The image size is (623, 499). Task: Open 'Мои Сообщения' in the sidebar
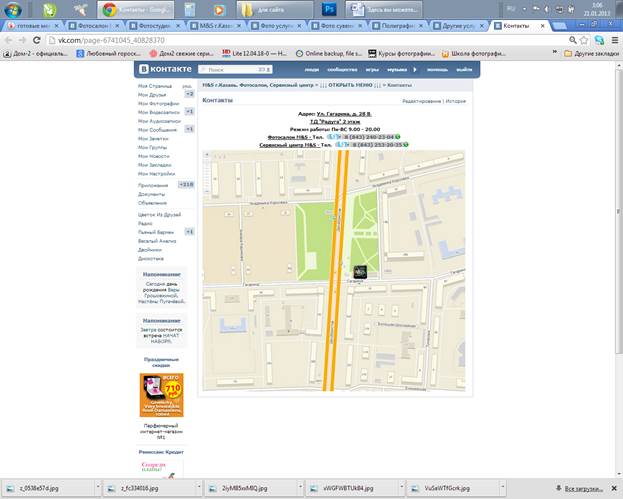point(157,130)
